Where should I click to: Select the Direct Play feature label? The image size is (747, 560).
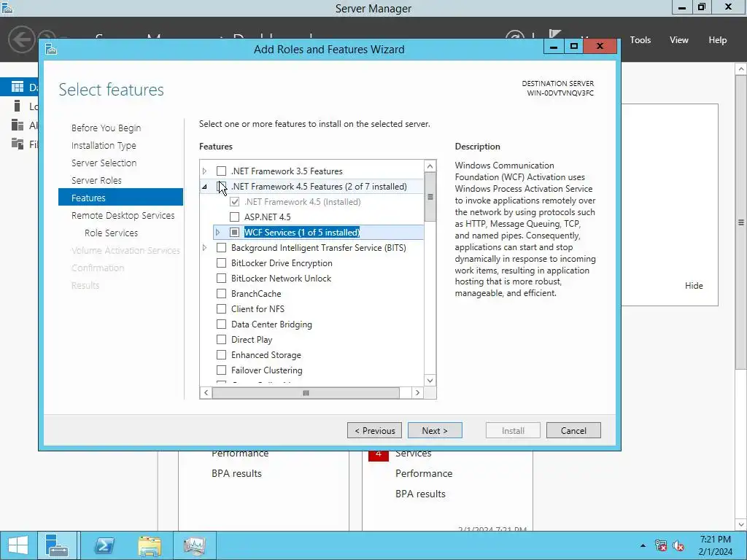[x=252, y=340]
